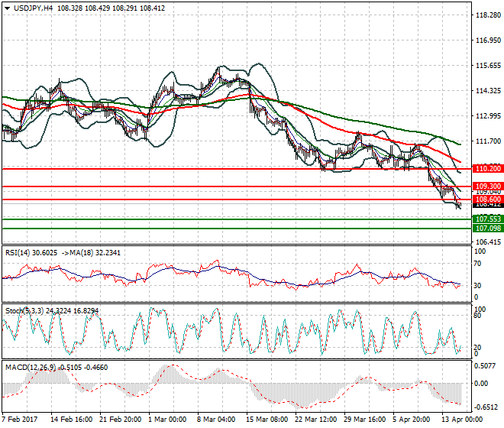The image size is (504, 428).
Task: Click the black 108.412 current price tag
Action: tap(486, 205)
